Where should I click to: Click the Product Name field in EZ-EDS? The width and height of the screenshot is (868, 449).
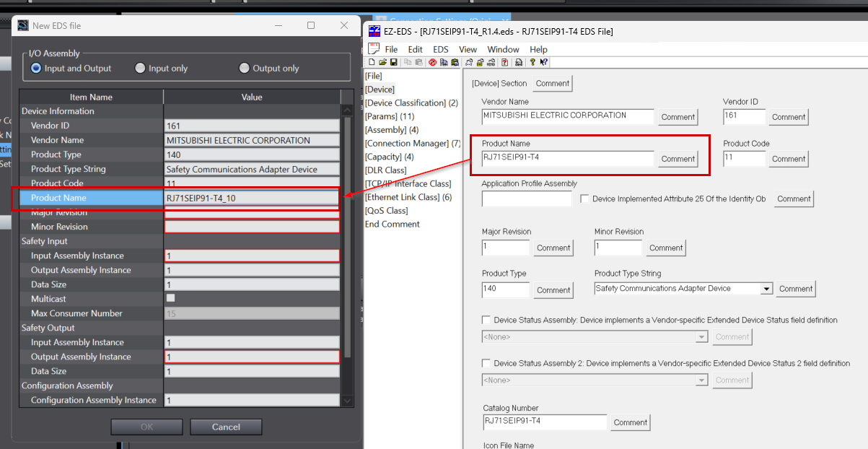pos(568,158)
